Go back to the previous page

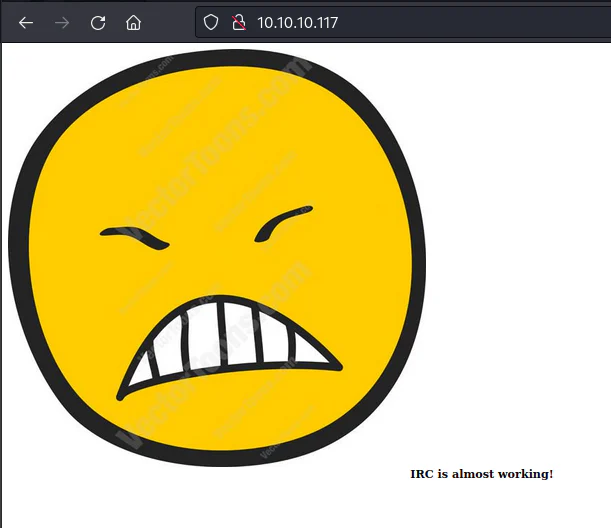coord(26,23)
